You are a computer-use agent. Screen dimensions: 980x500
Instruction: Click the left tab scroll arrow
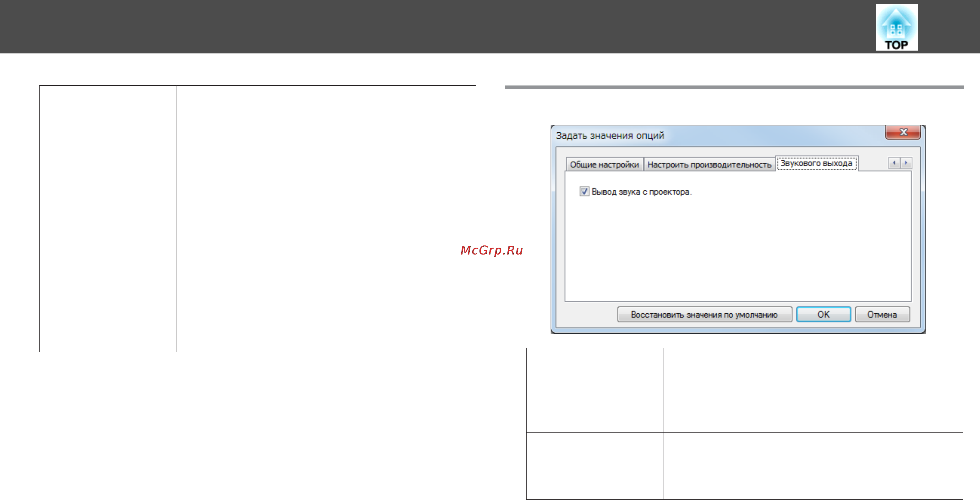894,163
